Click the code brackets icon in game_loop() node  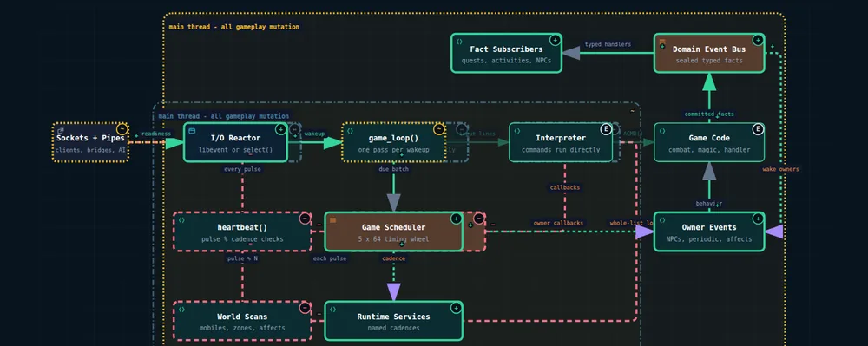(351, 131)
